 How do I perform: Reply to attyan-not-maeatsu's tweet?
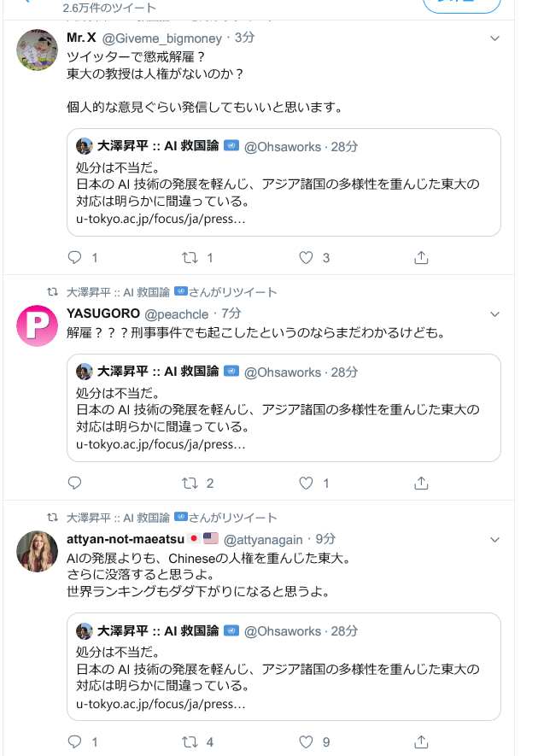pos(75,742)
